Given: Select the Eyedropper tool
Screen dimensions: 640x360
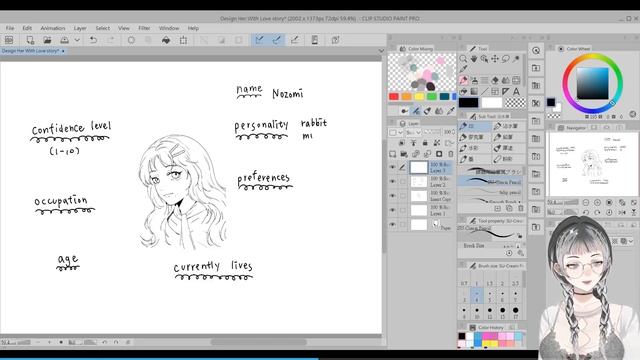Looking at the screenshot, I should (x=463, y=69).
